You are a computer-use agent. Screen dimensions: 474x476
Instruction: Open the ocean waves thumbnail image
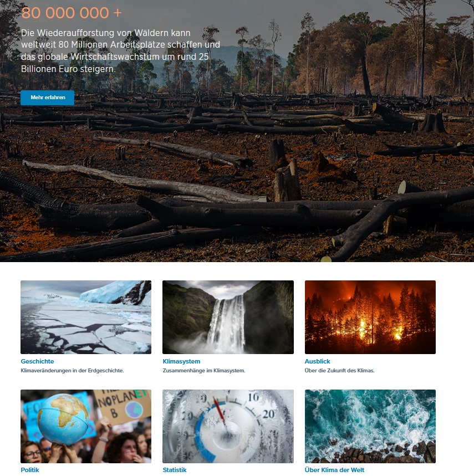[370, 426]
